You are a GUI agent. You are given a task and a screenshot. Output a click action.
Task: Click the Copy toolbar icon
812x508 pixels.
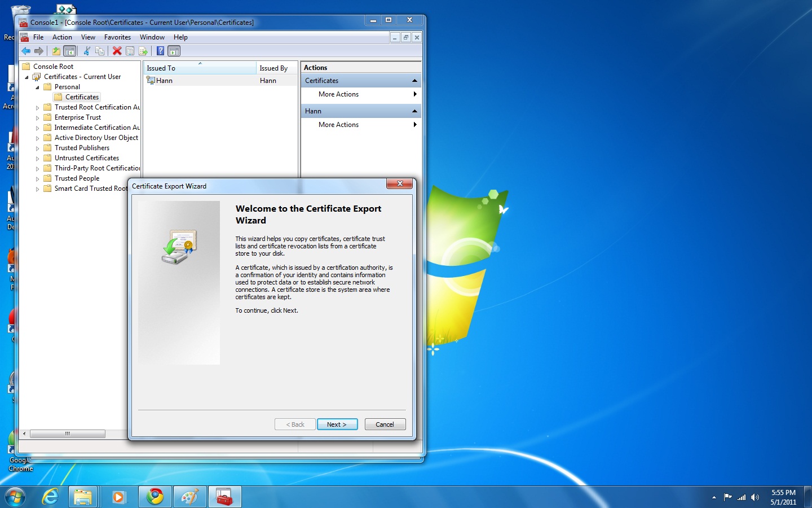100,51
